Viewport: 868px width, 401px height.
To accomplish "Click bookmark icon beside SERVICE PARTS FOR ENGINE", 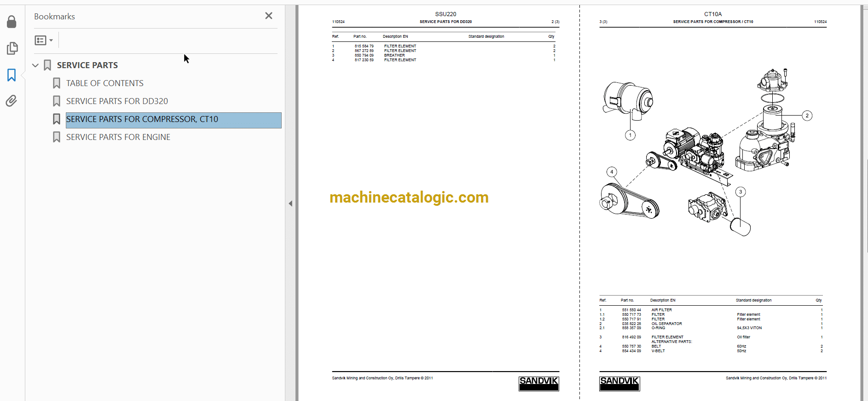I will pos(57,137).
